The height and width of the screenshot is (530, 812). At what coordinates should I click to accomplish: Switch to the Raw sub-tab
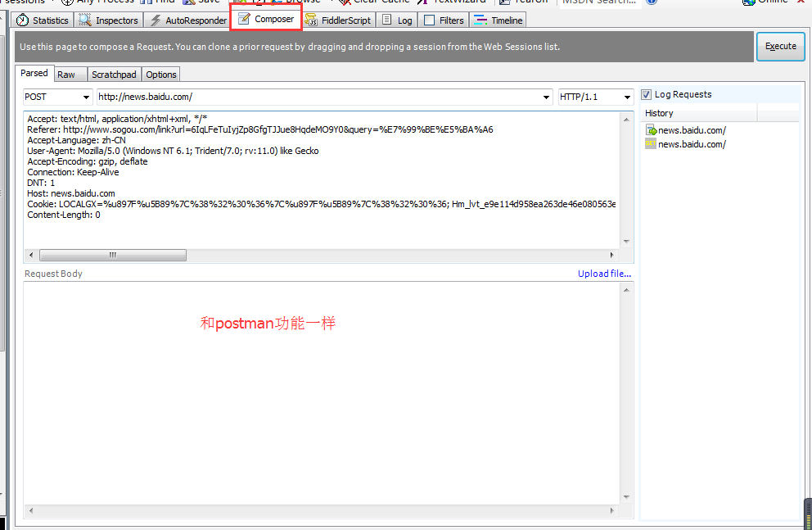tap(70, 75)
